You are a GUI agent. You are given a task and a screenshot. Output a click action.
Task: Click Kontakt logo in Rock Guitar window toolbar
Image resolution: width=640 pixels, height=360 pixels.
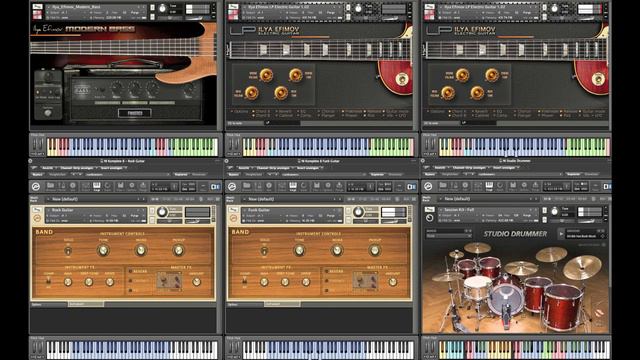point(36,187)
